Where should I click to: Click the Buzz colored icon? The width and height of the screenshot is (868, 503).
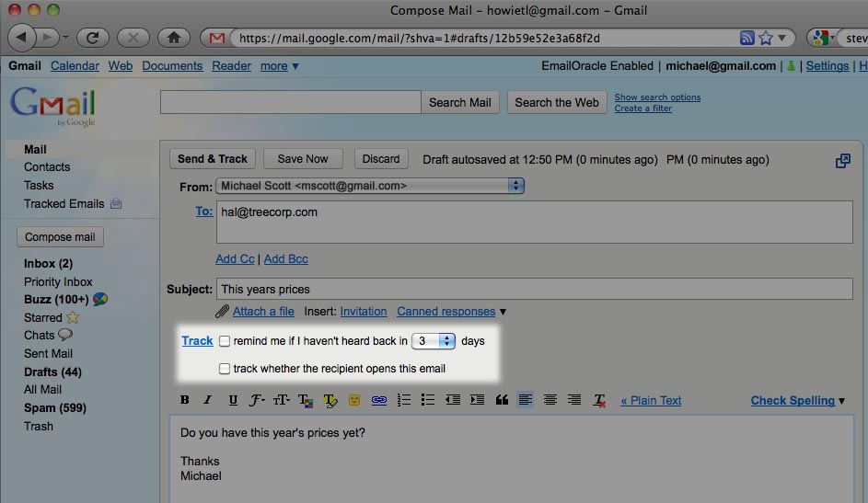[100, 300]
